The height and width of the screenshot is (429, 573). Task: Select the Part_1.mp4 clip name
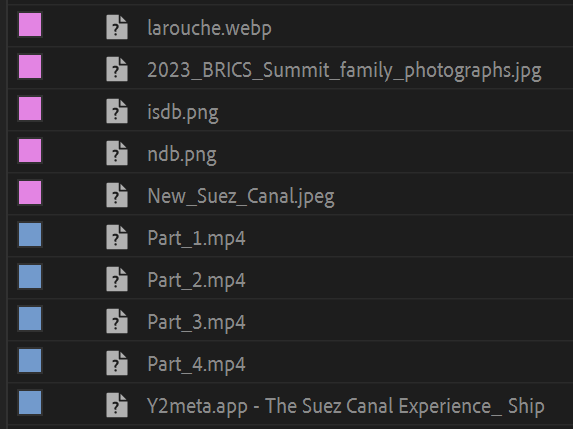tap(196, 238)
